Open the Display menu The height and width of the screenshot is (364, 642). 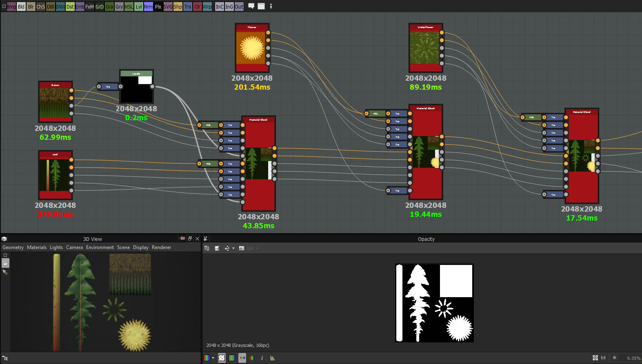tap(141, 247)
